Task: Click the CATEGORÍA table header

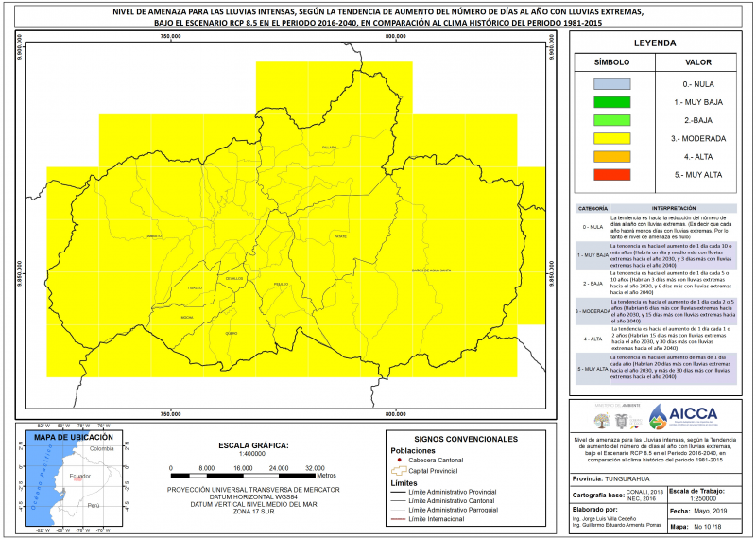Action: (x=593, y=208)
